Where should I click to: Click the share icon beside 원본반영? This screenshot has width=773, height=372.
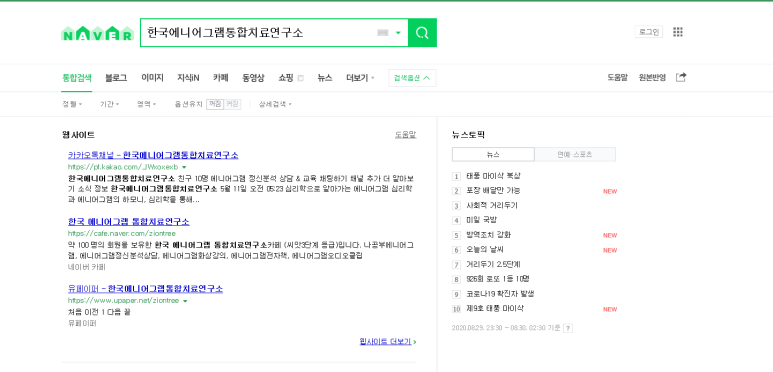pos(681,77)
